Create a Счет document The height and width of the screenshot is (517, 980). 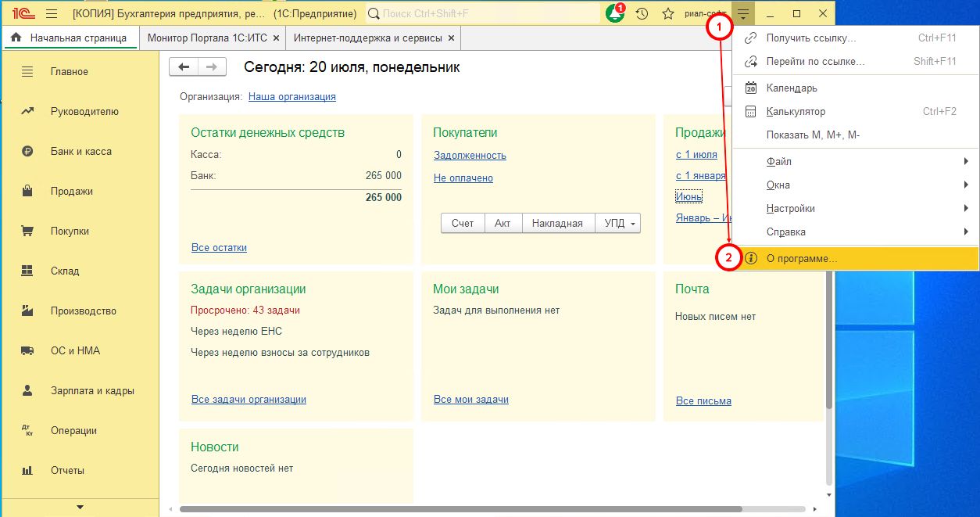(x=463, y=224)
